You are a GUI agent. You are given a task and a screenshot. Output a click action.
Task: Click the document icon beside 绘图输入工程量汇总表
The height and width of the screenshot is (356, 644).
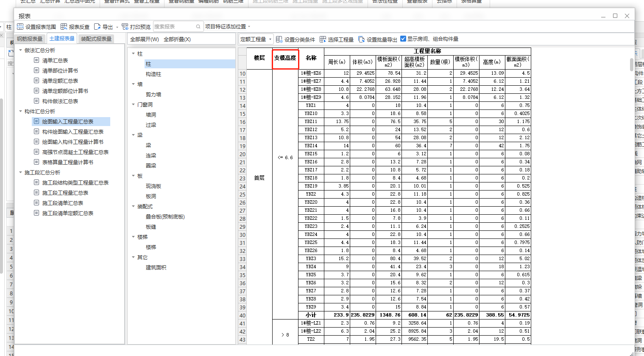[36, 121]
